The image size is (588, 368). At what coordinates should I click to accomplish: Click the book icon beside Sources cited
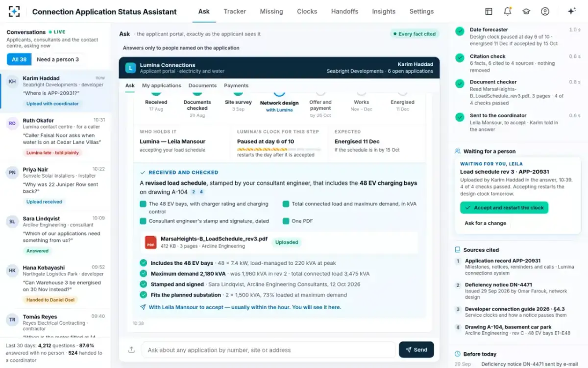point(457,250)
